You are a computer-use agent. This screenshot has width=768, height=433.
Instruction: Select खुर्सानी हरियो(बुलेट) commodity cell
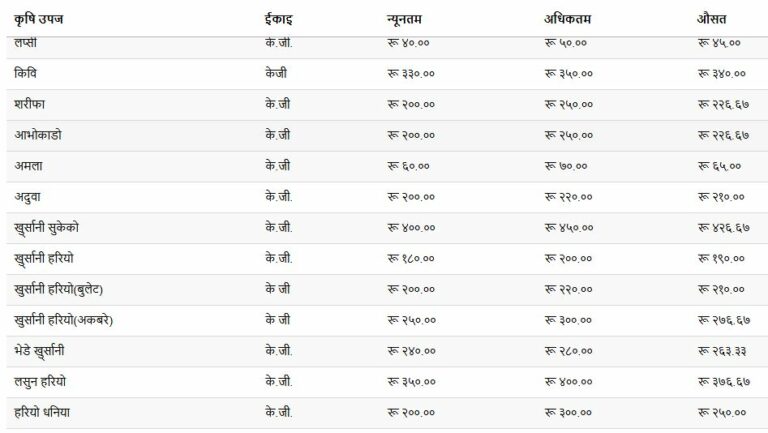(x=59, y=289)
